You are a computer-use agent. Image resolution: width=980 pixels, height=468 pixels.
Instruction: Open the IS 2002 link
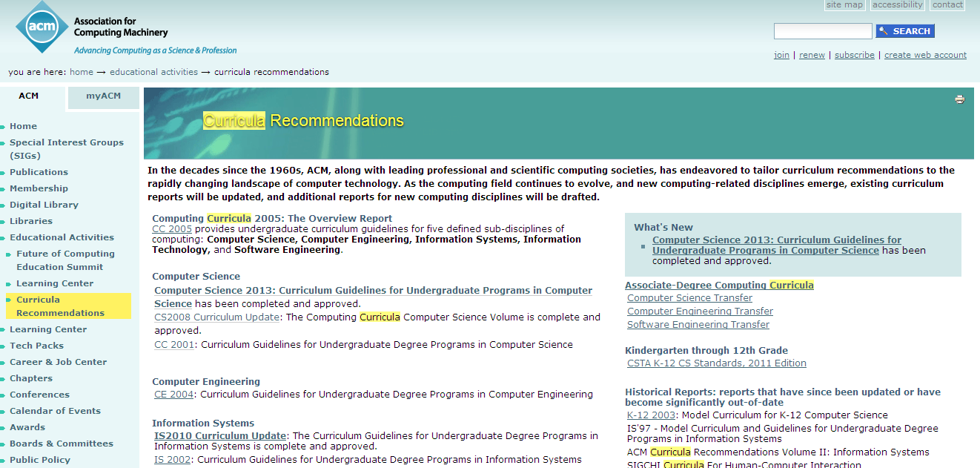click(173, 459)
